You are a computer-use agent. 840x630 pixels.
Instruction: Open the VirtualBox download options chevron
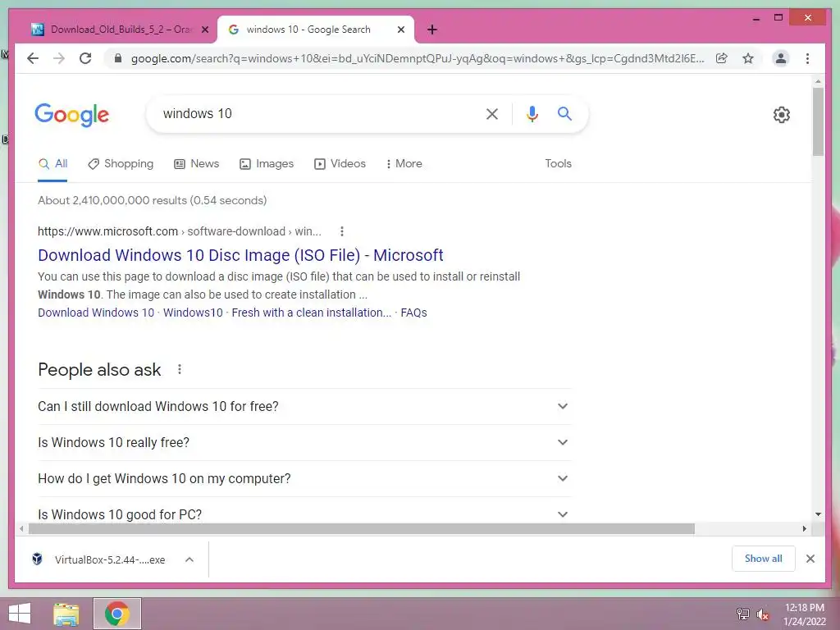pyautogui.click(x=189, y=559)
